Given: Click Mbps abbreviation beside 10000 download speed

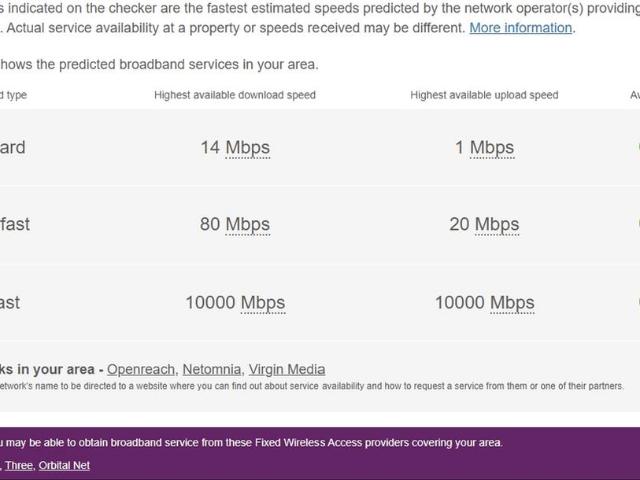Looking at the screenshot, I should click(262, 302).
